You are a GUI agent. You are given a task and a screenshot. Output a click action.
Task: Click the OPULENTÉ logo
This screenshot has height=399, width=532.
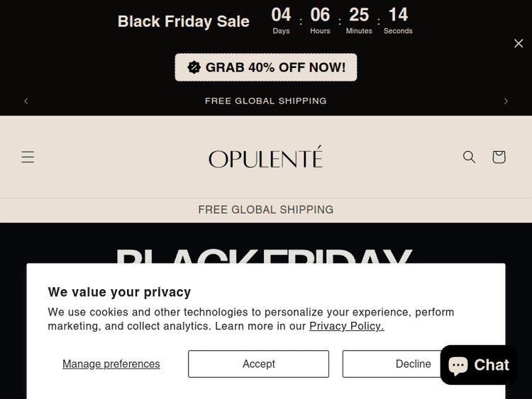coord(265,157)
